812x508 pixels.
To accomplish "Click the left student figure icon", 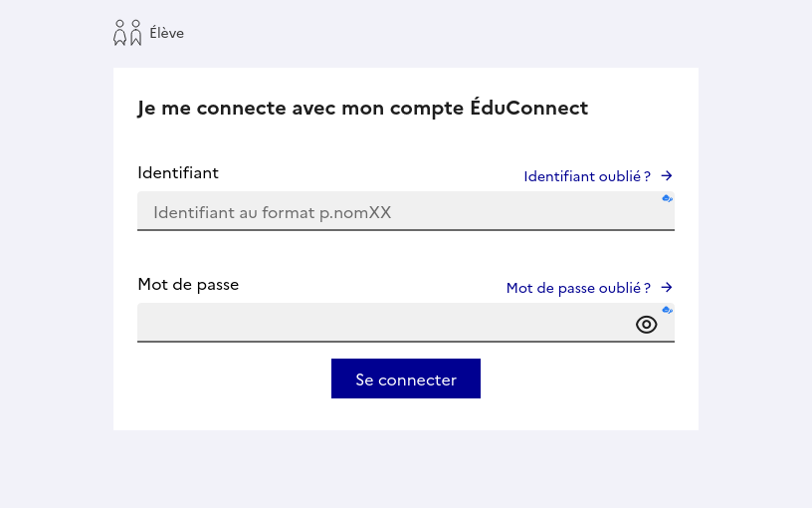I will (120, 33).
